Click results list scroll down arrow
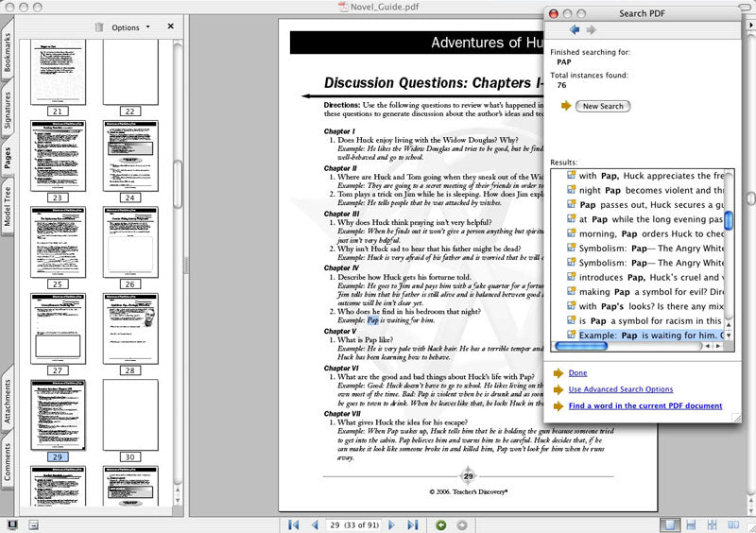Viewport: 756px width, 533px height. 729,335
